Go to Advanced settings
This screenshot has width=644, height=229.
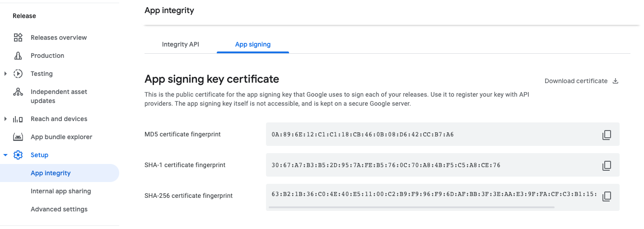pos(59,209)
